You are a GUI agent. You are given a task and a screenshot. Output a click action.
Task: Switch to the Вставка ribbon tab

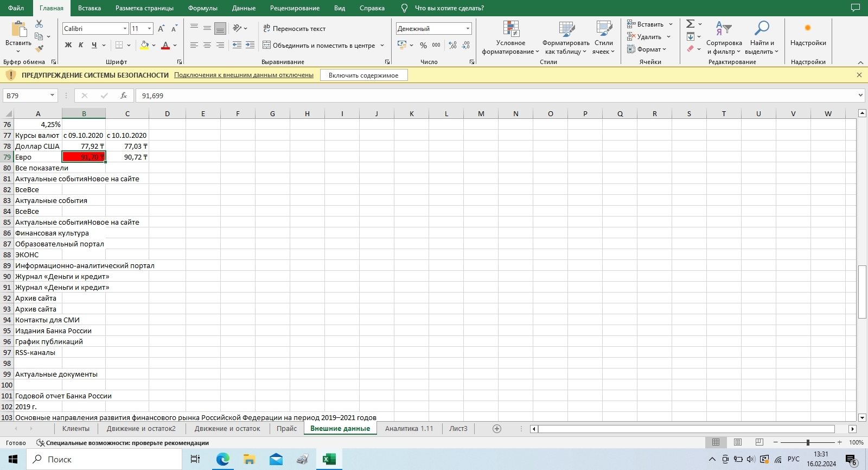click(90, 8)
